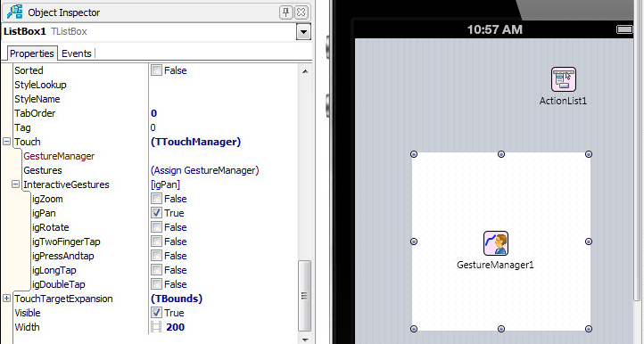Select the igTwoFingerTap property name

66,242
